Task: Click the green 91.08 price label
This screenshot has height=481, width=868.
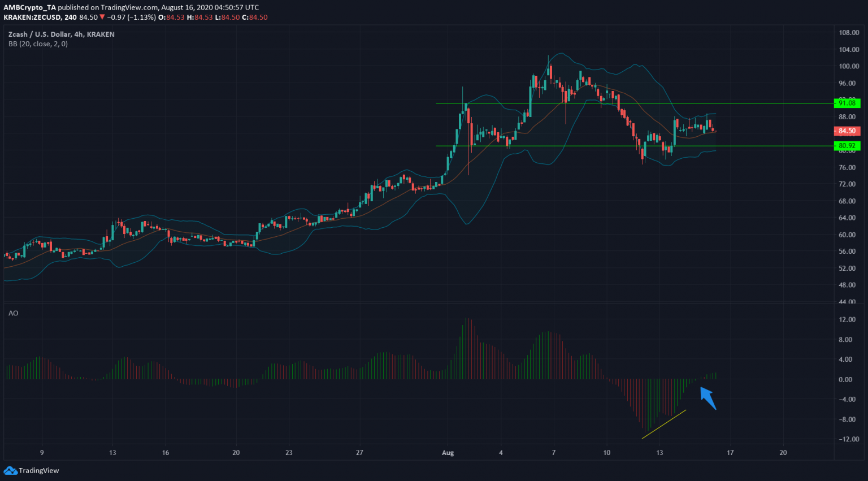Action: pyautogui.click(x=847, y=103)
